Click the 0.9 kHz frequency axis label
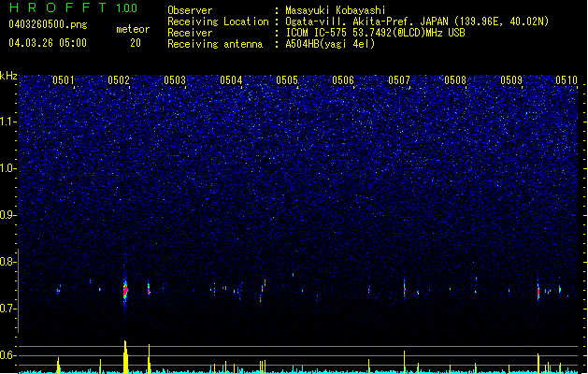 8,215
